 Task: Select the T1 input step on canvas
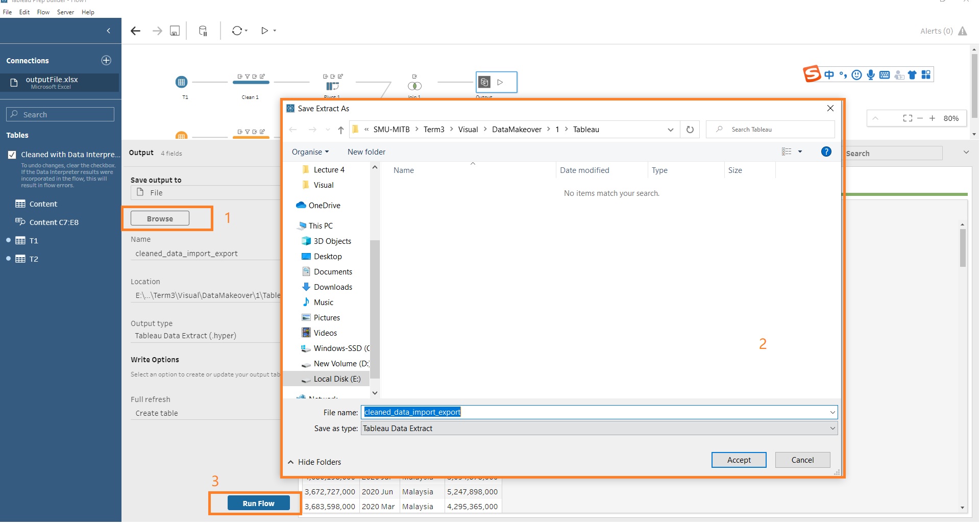(181, 82)
